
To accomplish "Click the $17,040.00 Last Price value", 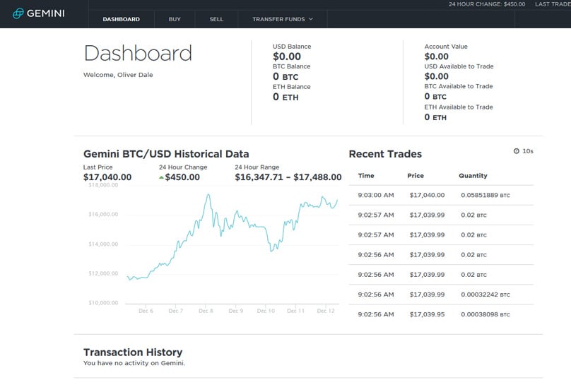I will pyautogui.click(x=107, y=177).
